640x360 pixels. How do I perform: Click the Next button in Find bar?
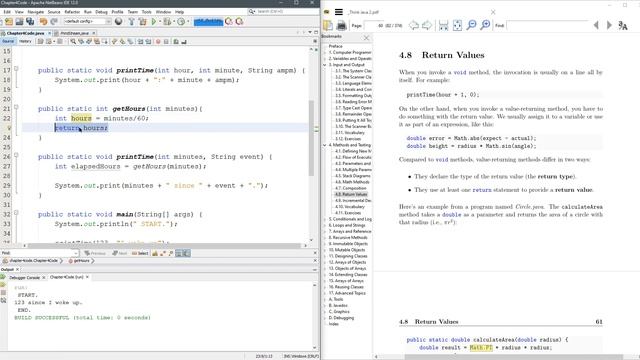(120, 253)
